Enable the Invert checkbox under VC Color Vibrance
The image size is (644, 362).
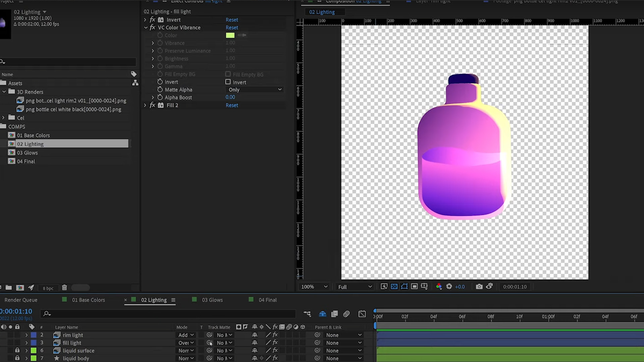pos(228,82)
